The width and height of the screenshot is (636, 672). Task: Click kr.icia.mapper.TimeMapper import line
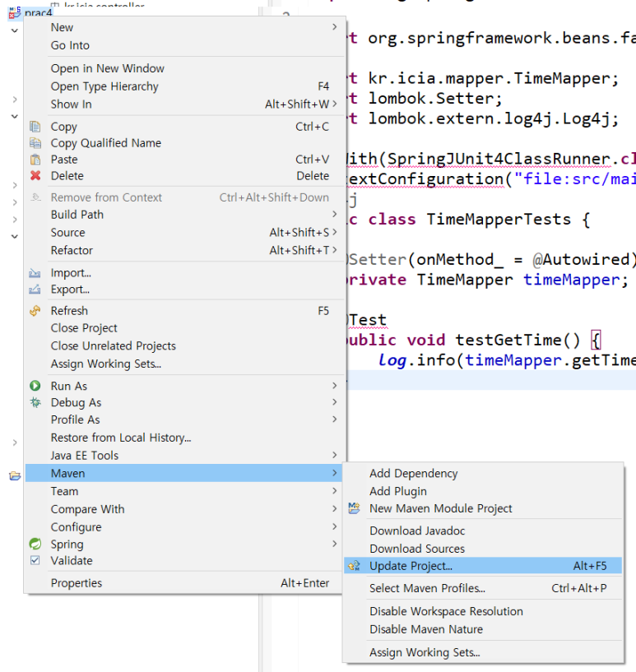click(484, 78)
